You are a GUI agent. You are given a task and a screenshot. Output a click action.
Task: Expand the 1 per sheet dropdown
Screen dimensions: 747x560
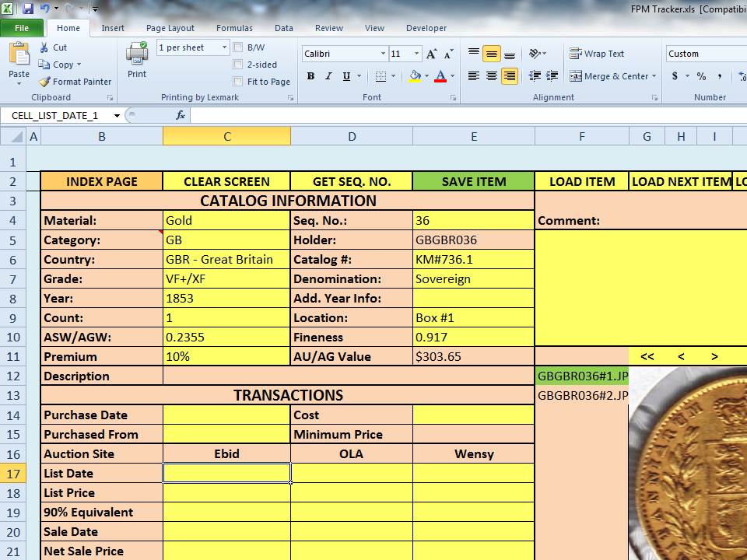(224, 47)
